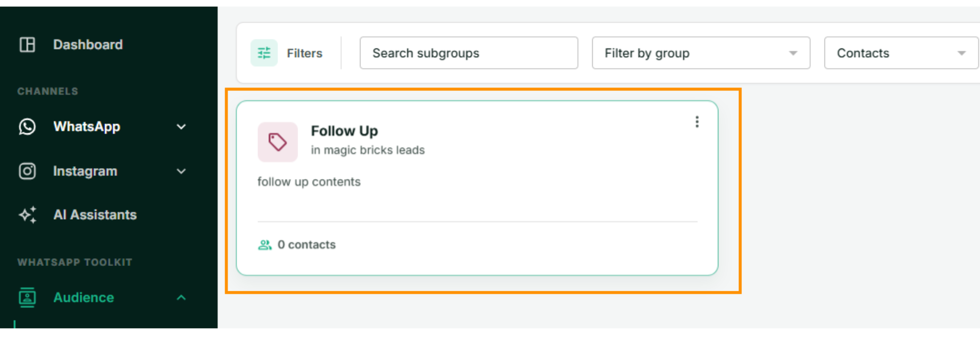The image size is (980, 339).
Task: Click the Instagram camera icon
Action: point(27,171)
